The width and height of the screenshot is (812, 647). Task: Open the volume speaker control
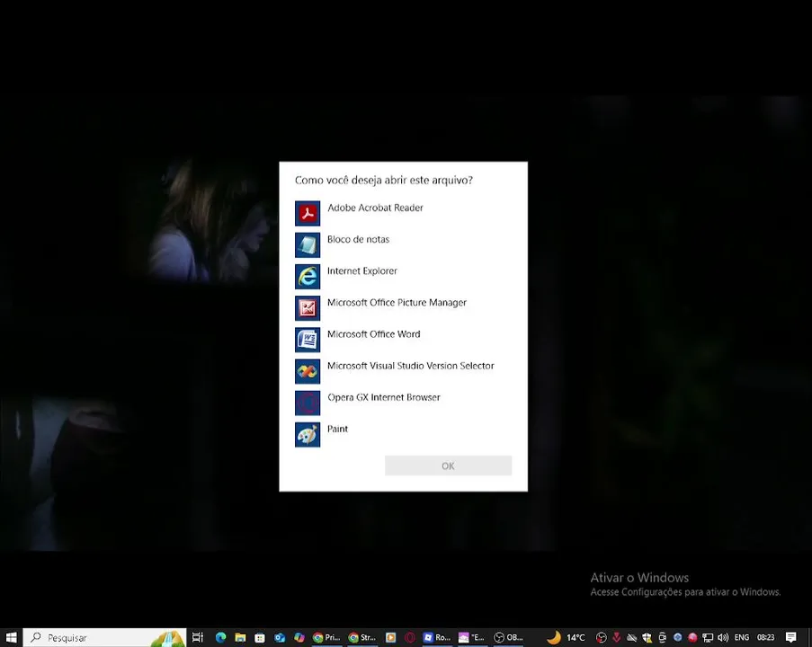(723, 637)
